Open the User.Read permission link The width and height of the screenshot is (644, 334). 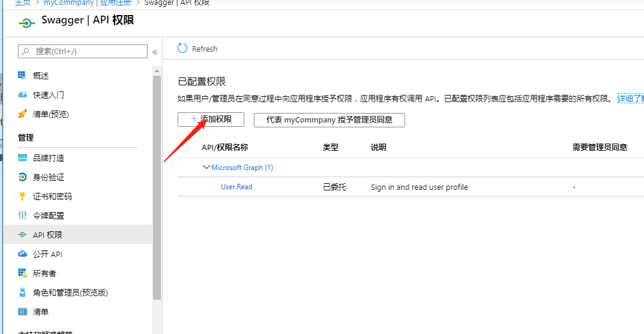[x=236, y=187]
